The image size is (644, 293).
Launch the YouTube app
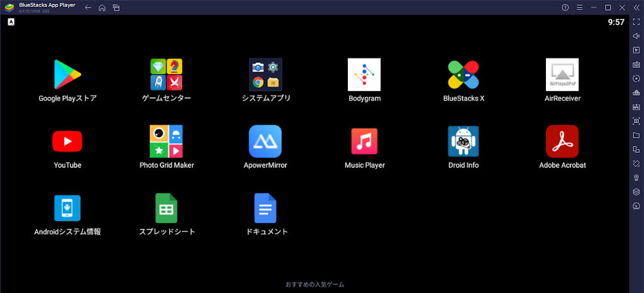click(x=67, y=141)
